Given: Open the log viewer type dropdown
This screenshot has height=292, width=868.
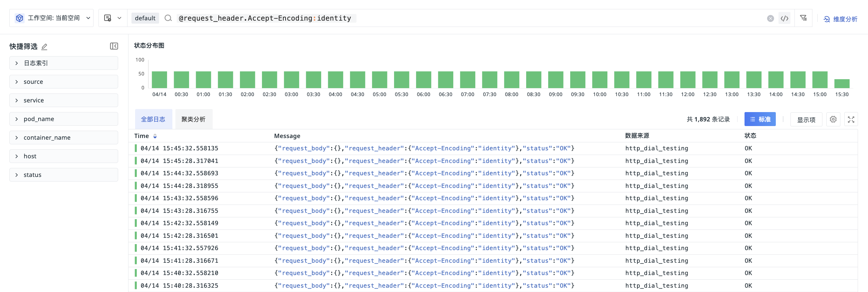Looking at the screenshot, I should coord(112,18).
